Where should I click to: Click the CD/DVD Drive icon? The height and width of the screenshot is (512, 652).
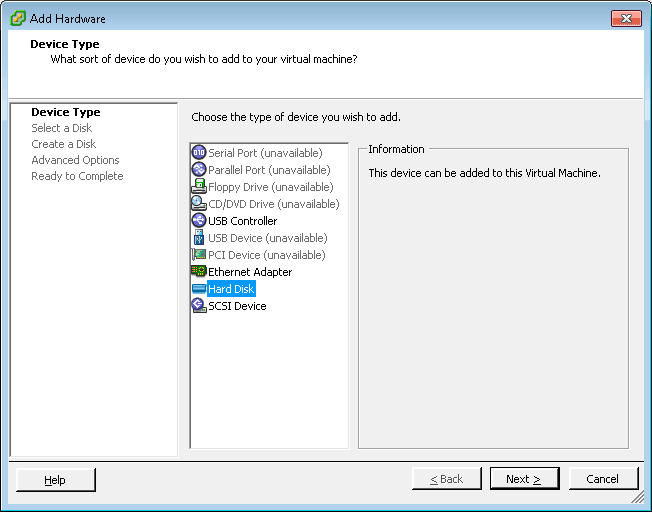click(x=198, y=204)
